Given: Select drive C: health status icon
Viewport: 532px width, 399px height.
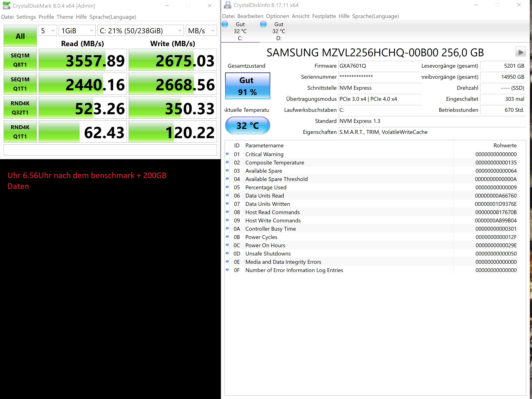Looking at the screenshot, I should coord(225,24).
